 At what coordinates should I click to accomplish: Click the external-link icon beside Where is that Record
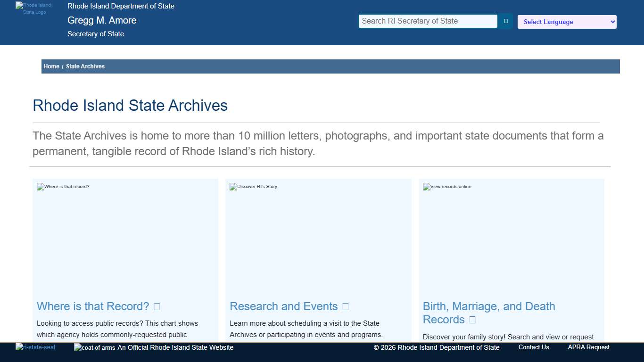pos(156,306)
